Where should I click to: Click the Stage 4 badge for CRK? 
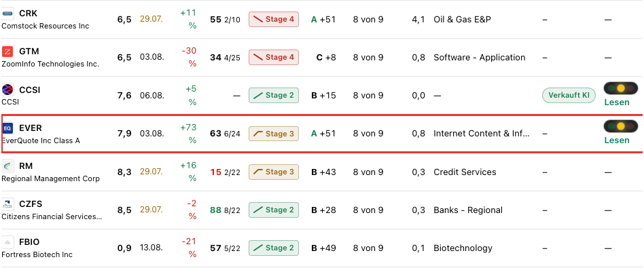pyautogui.click(x=274, y=19)
